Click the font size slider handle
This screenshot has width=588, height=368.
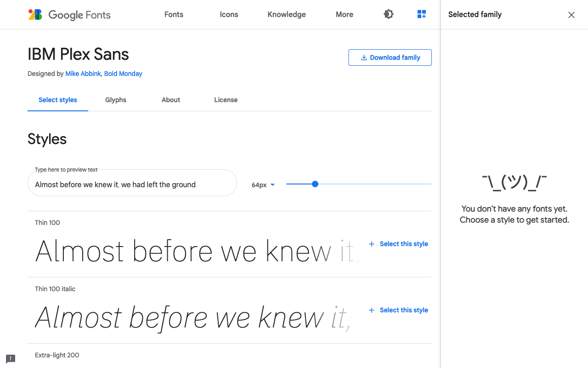pos(315,184)
